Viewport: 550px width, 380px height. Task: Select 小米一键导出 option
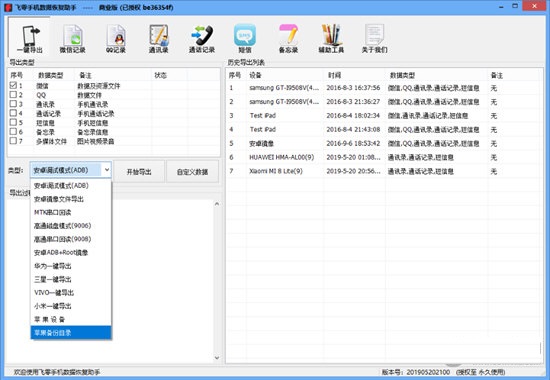point(71,306)
